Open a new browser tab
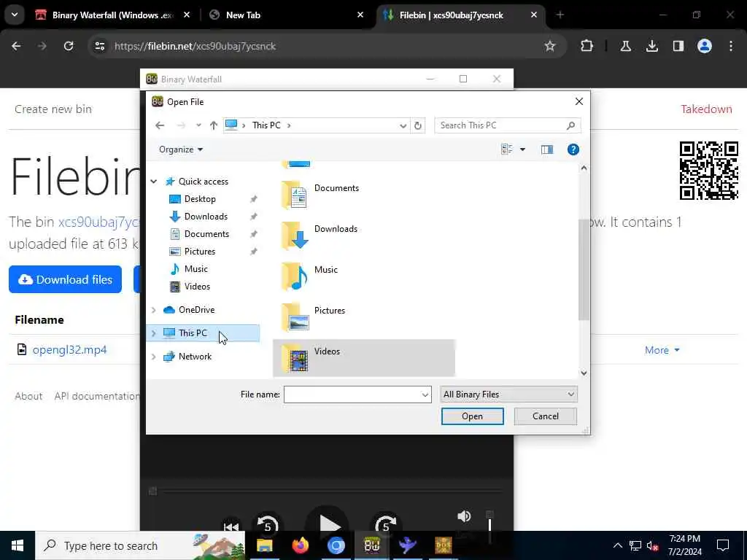The height and width of the screenshot is (560, 747). click(560, 15)
